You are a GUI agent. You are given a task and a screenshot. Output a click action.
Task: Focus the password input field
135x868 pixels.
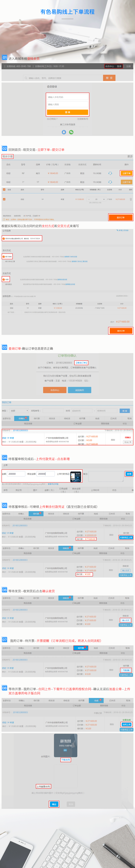(x=67, y=104)
